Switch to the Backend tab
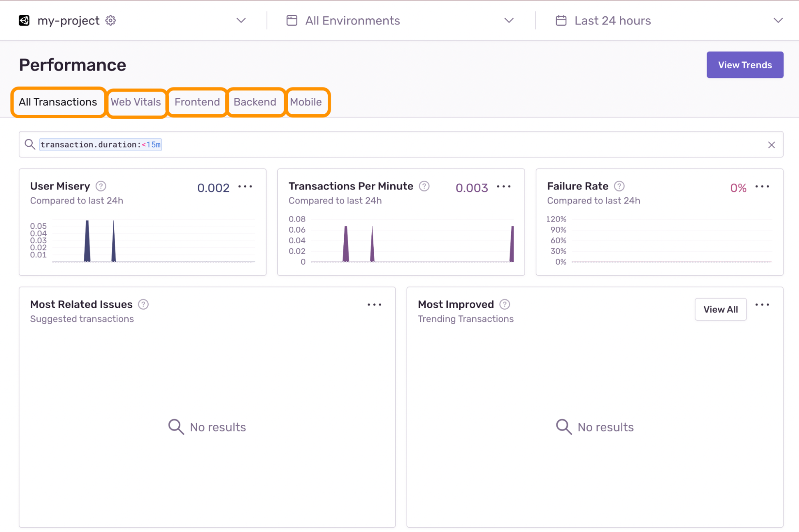The image size is (799, 532). (255, 102)
